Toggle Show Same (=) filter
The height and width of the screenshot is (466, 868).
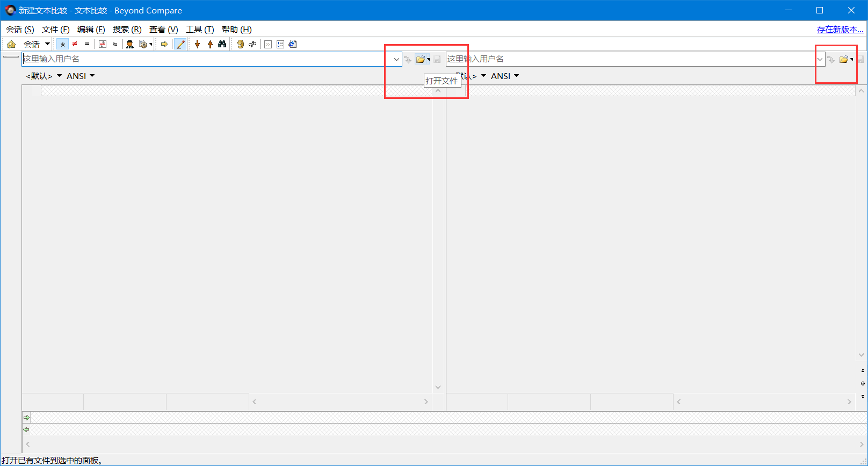[x=87, y=44]
